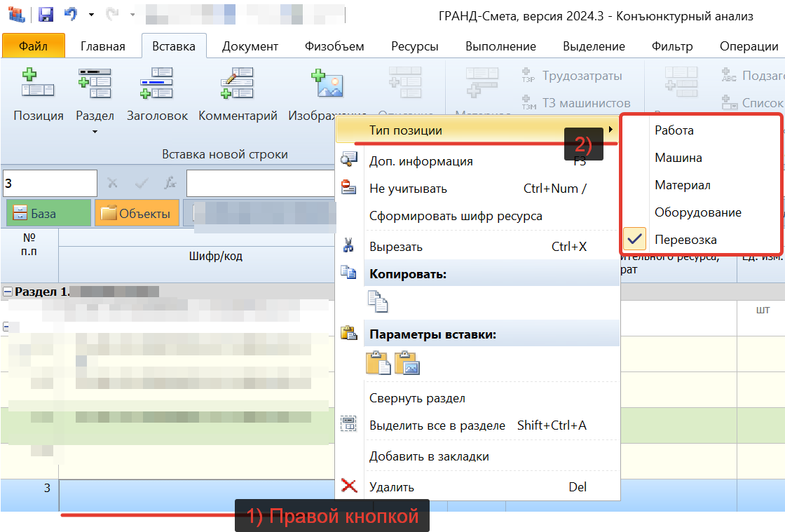The image size is (785, 532).
Task: Choose Удалить in context menu
Action: click(x=477, y=487)
